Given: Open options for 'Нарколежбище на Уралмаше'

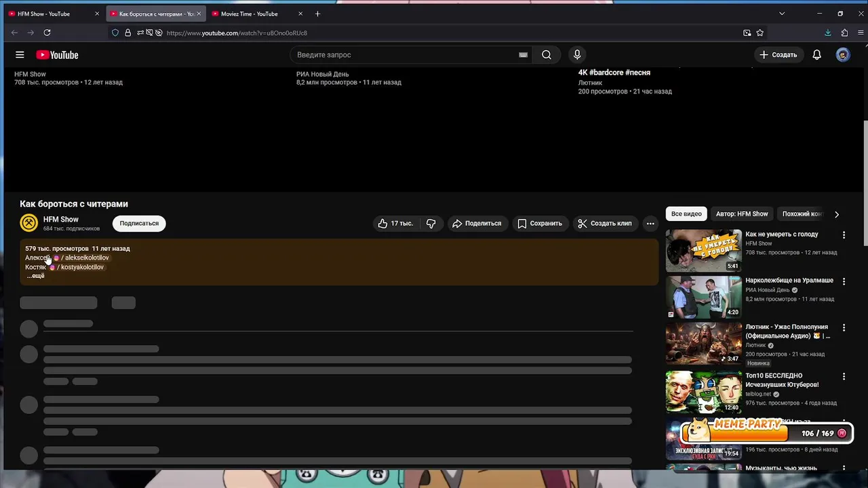Looking at the screenshot, I should [x=844, y=281].
